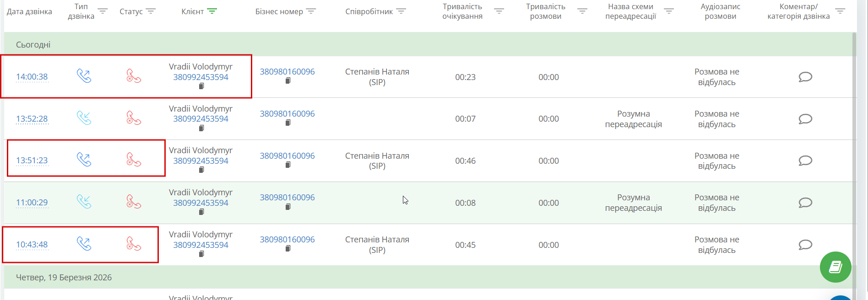Click the incoming call icon in the 11:00:29 row
The height and width of the screenshot is (300, 868).
[x=84, y=202]
